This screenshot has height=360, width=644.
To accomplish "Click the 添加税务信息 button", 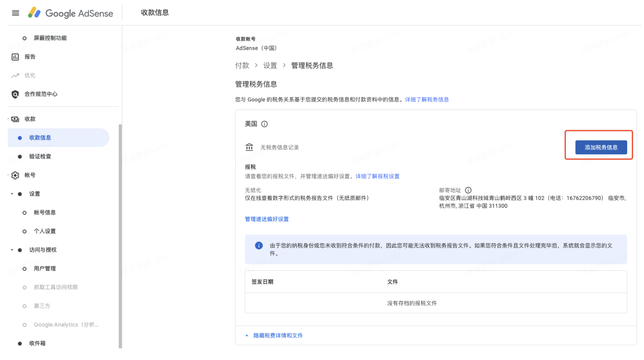I will tap(601, 147).
